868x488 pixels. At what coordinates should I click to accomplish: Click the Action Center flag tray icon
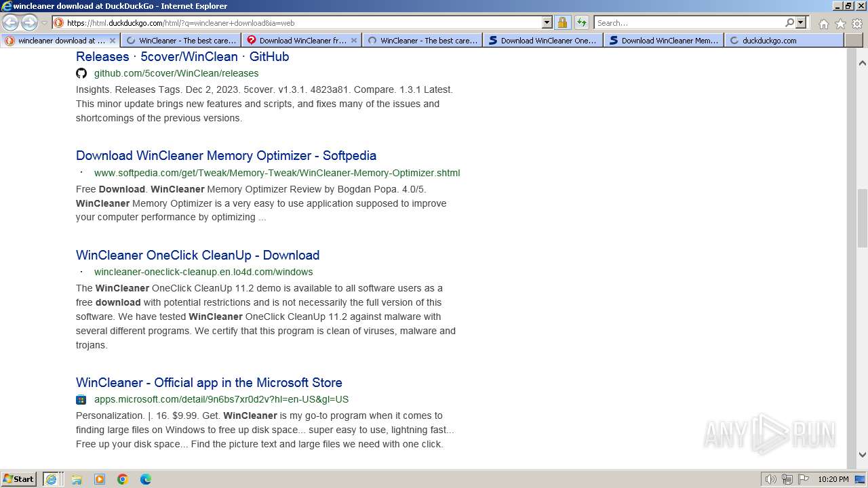click(x=803, y=479)
